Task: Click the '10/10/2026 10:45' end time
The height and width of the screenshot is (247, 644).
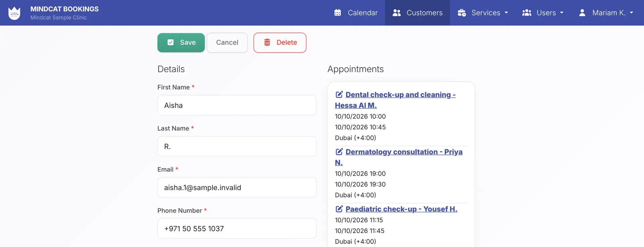Action: pos(360,127)
